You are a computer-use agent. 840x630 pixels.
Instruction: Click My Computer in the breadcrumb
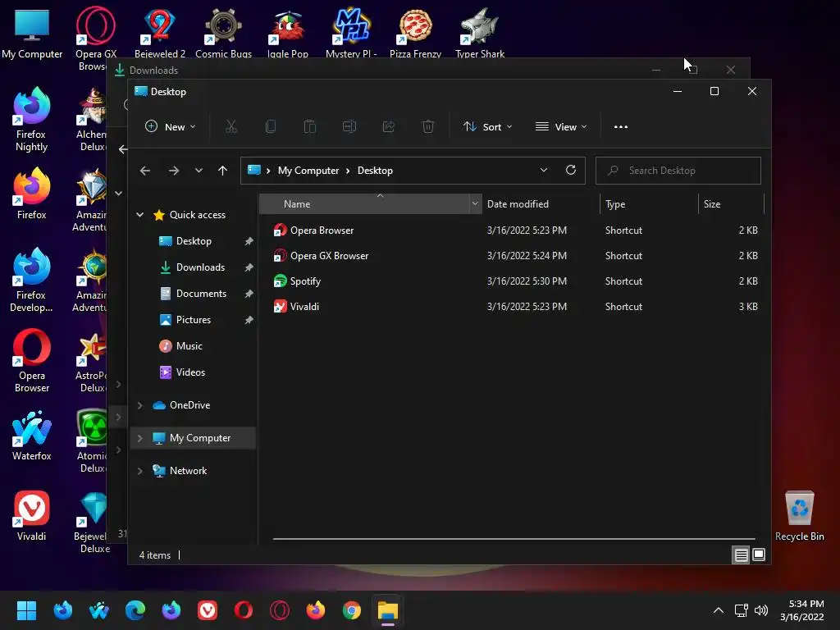point(308,171)
